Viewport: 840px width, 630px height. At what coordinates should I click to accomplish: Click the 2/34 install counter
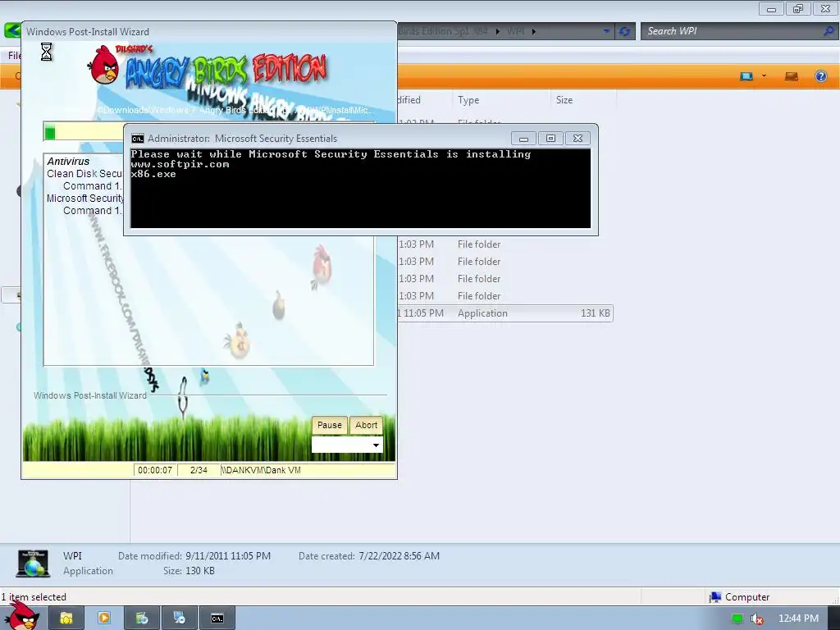(199, 470)
